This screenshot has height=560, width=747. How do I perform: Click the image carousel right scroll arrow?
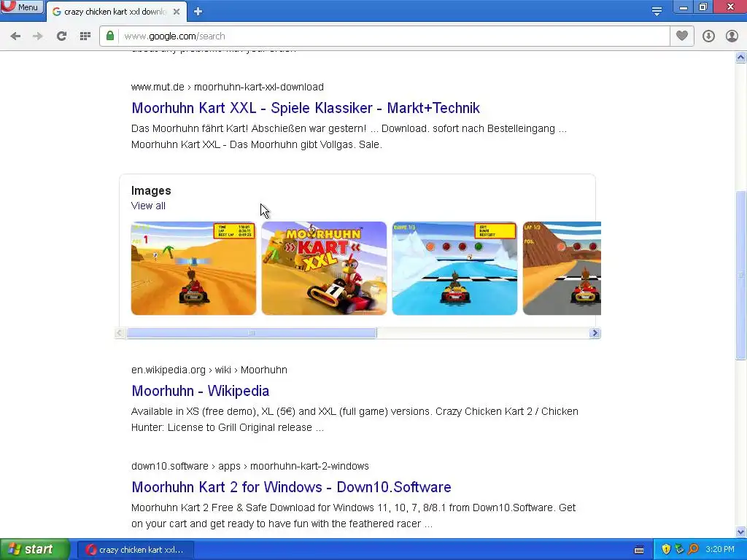point(595,333)
